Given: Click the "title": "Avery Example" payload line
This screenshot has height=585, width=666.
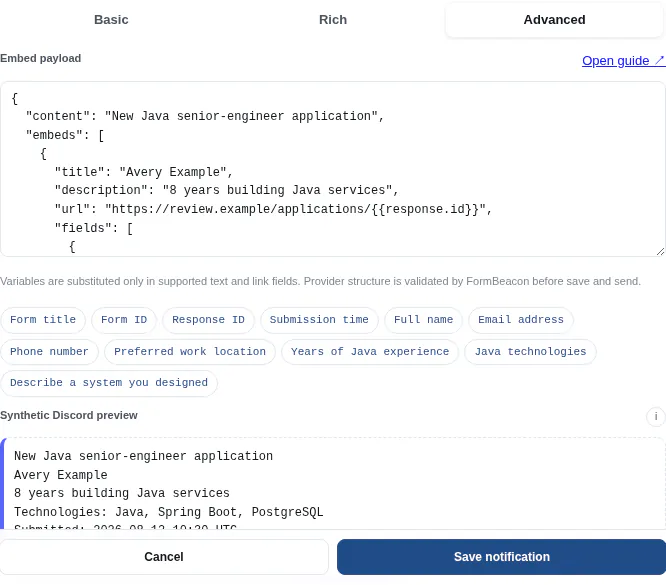Looking at the screenshot, I should [144, 172].
